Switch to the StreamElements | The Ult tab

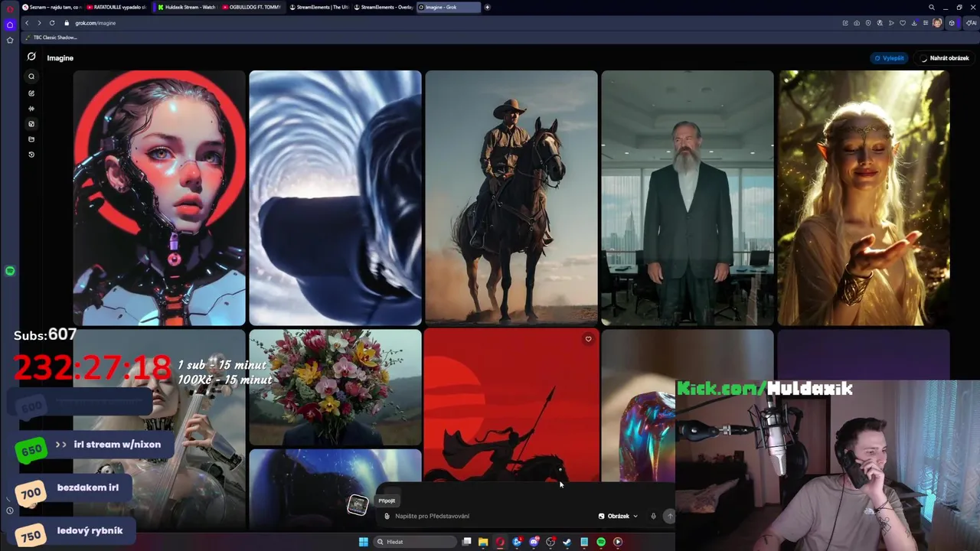[x=318, y=7]
